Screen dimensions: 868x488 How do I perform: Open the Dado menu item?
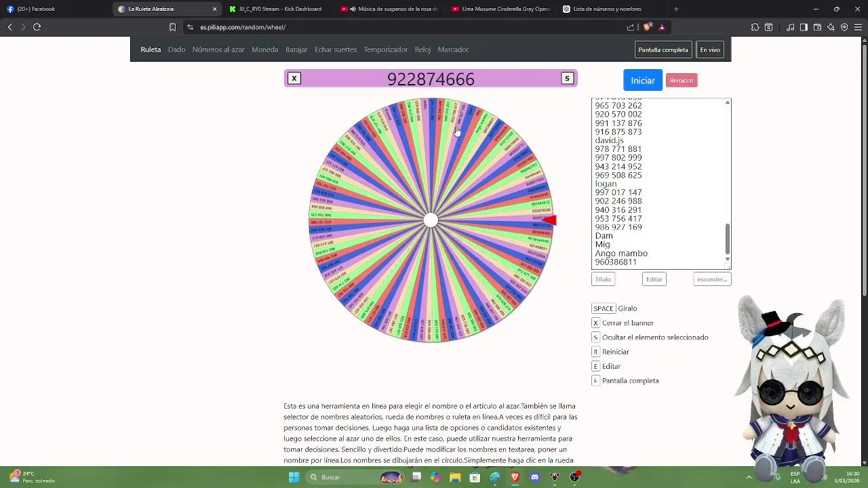(x=176, y=49)
